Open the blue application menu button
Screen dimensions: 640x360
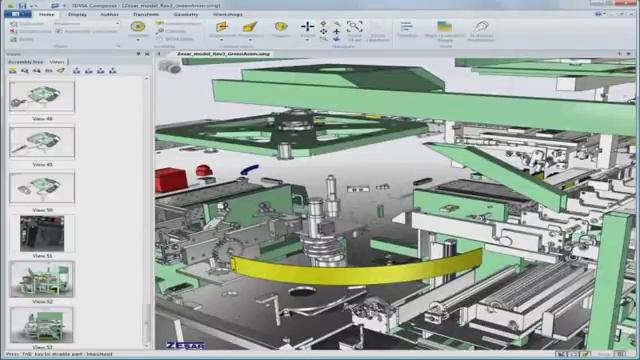coord(17,14)
